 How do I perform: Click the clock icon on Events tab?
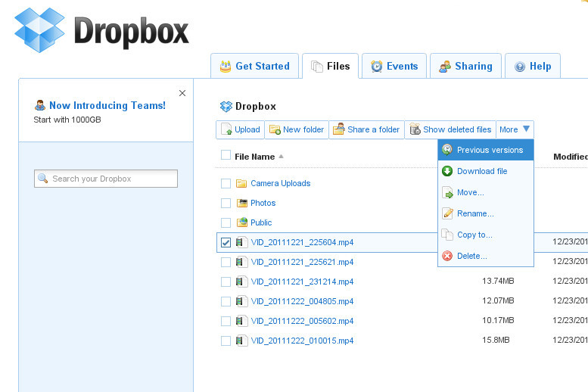377,67
